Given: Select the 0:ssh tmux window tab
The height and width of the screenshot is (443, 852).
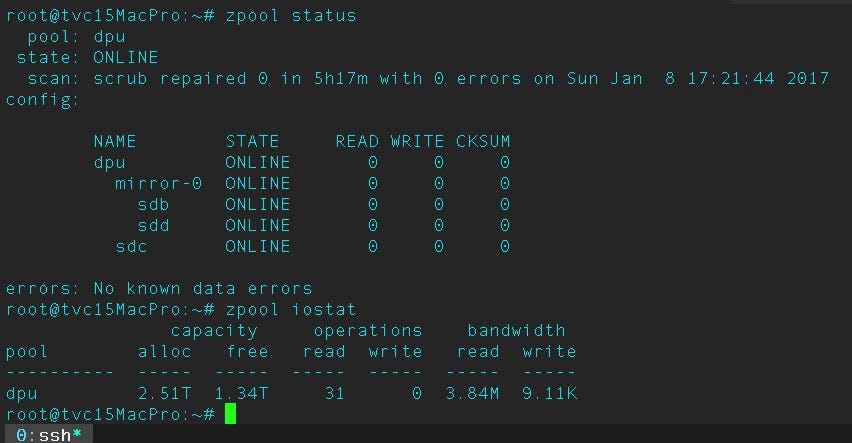Looking at the screenshot, I should click(x=48, y=435).
